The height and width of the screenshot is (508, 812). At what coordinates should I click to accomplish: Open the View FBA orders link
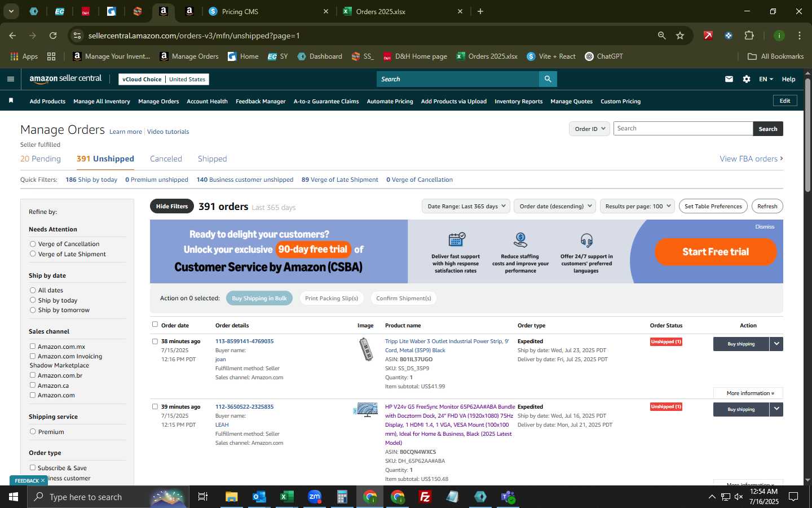pos(751,159)
